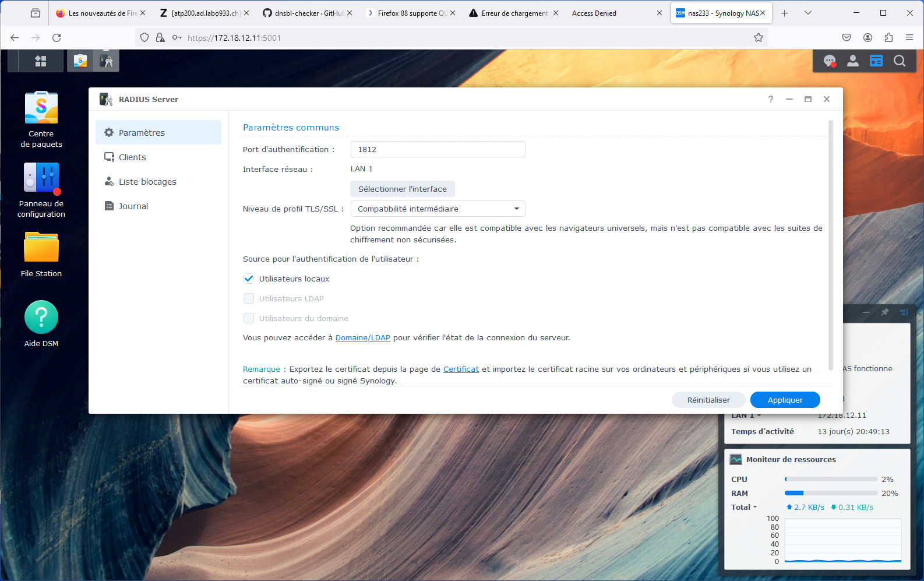This screenshot has width=924, height=581.
Task: Open File Station desktop icon
Action: click(x=41, y=255)
